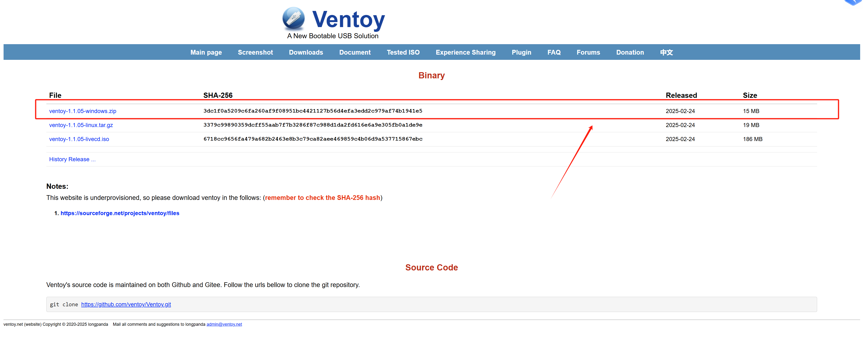Download ventoy-1.1.05-linux.tar.gz file
Viewport: 868px width, 340px height.
point(81,125)
